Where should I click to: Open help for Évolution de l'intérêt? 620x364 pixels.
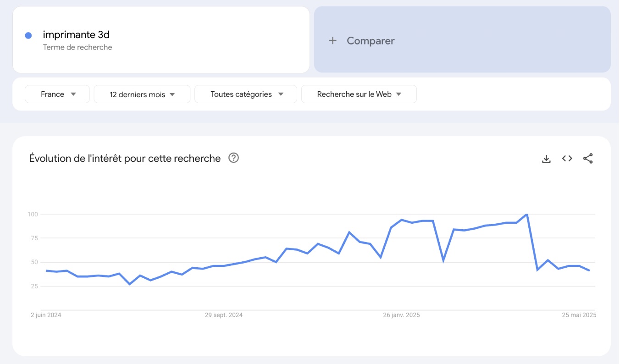(x=234, y=158)
